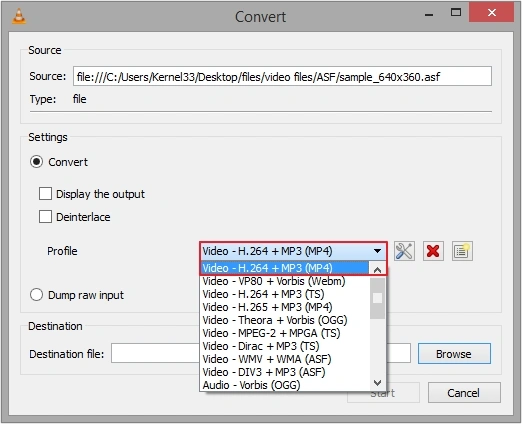Select Video - WMV + WMA (ASF) profile
The width and height of the screenshot is (522, 424).
[x=285, y=359]
